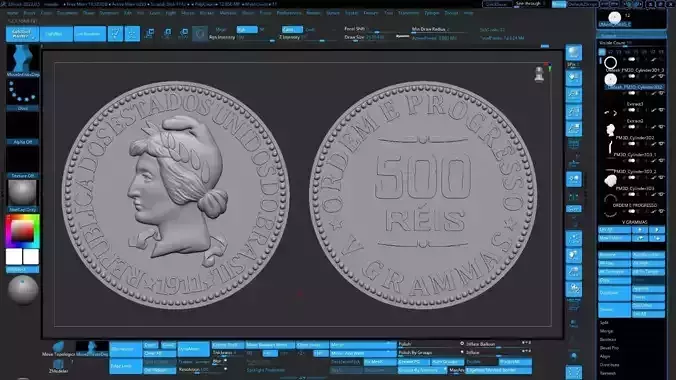
Task: Expand the Merge section
Action: coord(606,331)
